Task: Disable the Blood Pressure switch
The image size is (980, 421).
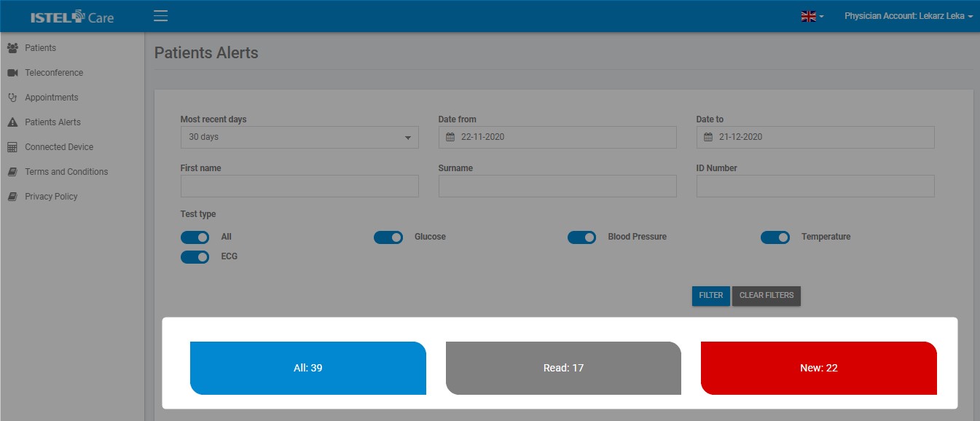Action: tap(582, 237)
